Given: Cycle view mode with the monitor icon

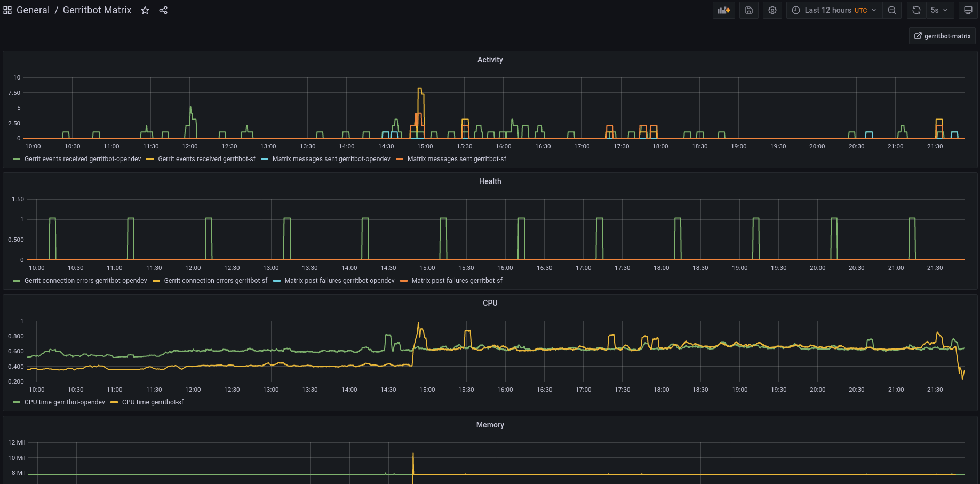Looking at the screenshot, I should (968, 10).
